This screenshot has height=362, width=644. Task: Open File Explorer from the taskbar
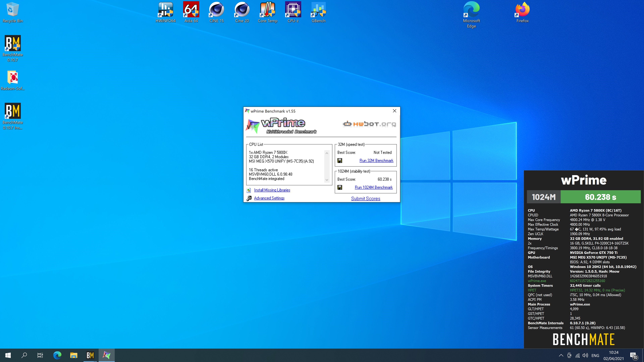74,355
